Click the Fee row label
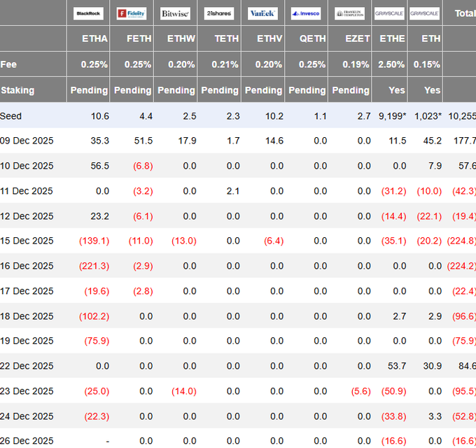Screen dimensions: 476x448 click(8, 64)
